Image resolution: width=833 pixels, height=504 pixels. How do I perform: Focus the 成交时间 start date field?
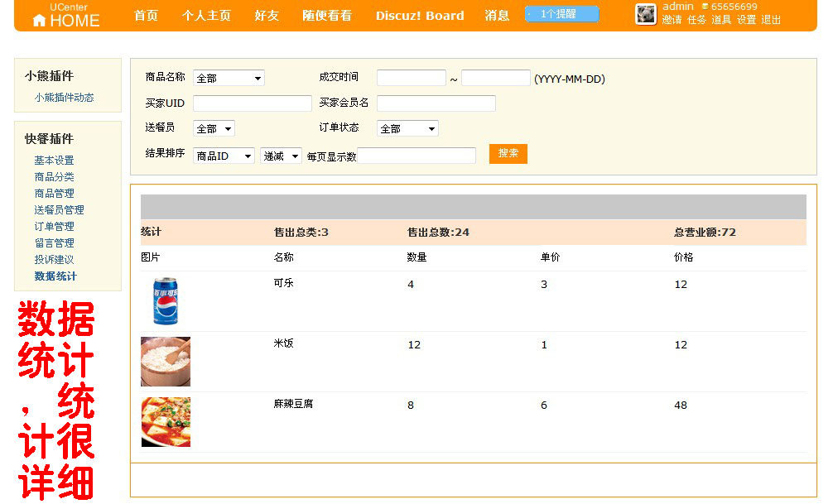412,78
